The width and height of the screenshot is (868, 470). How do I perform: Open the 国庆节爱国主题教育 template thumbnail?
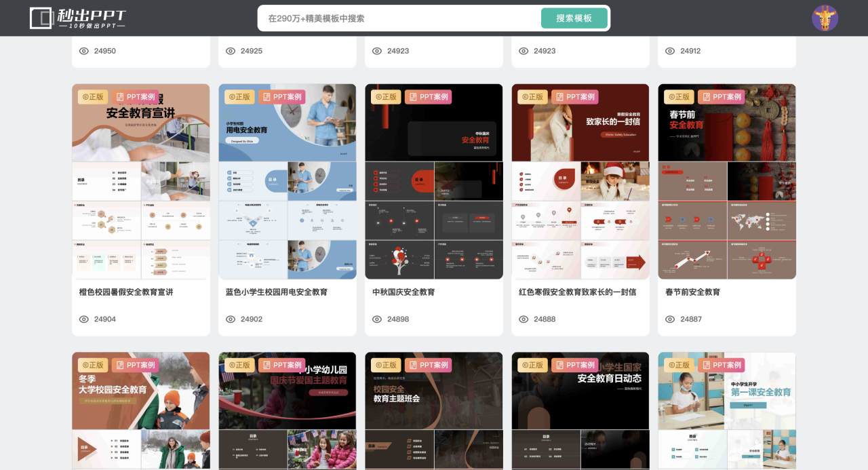pos(288,411)
